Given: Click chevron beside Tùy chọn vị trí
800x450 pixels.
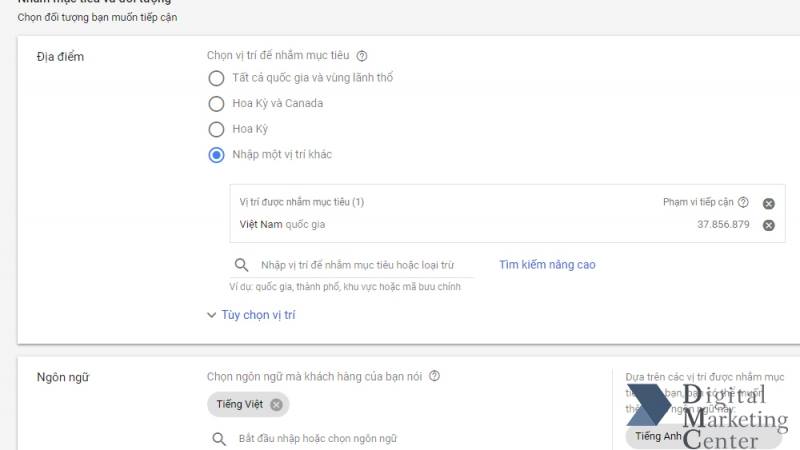Looking at the screenshot, I should tap(211, 315).
